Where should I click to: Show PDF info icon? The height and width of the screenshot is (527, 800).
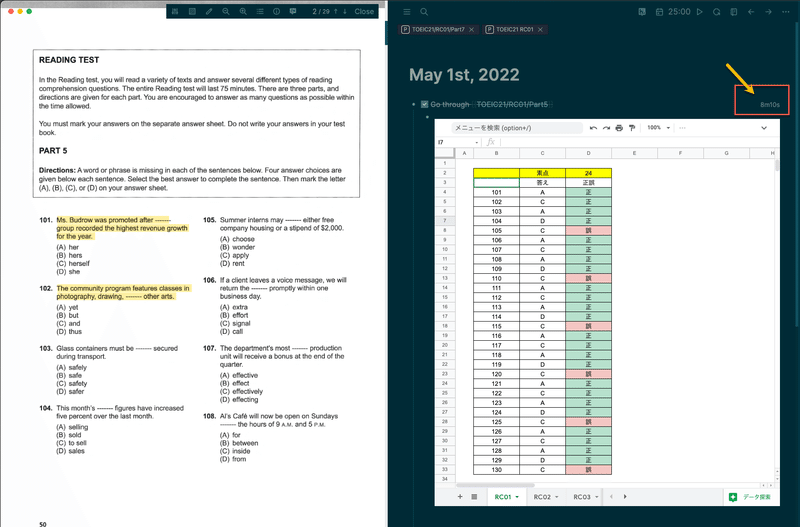[277, 11]
